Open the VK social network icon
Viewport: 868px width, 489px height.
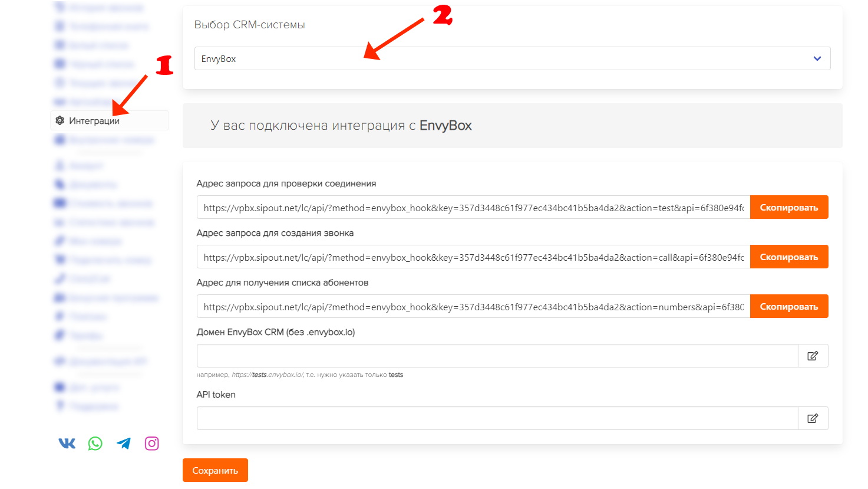click(67, 444)
